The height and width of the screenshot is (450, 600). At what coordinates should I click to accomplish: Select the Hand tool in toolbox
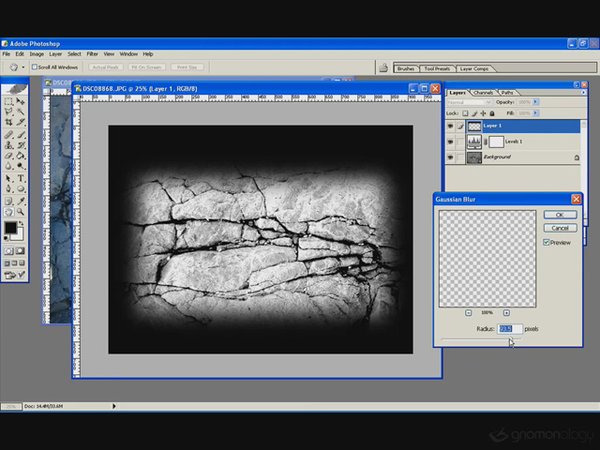[x=9, y=212]
